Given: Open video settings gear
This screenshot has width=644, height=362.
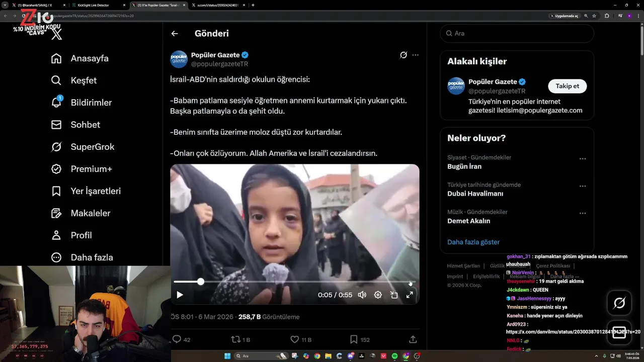Looking at the screenshot, I should (378, 295).
